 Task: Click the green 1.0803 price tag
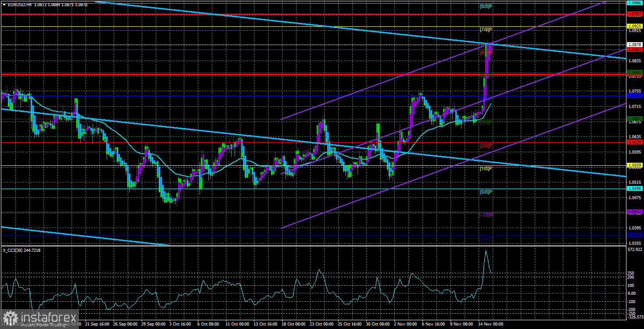(635, 72)
